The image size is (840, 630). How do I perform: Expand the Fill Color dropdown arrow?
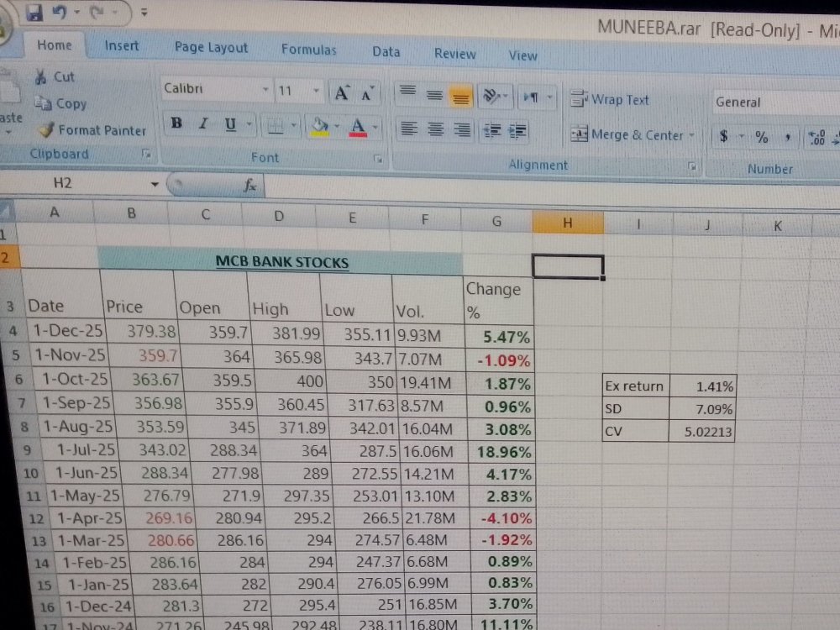(337, 127)
